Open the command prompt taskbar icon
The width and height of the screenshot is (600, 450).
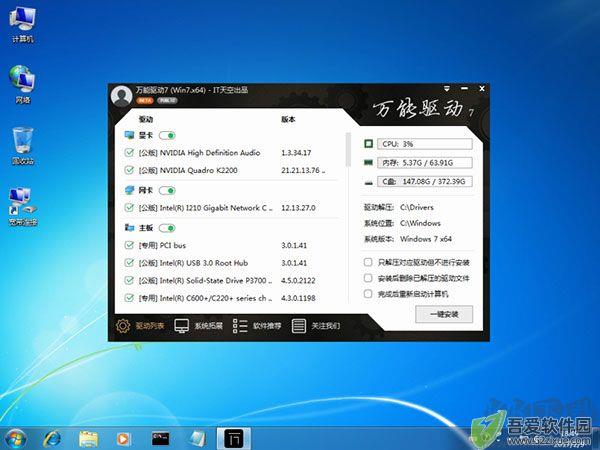[160, 439]
